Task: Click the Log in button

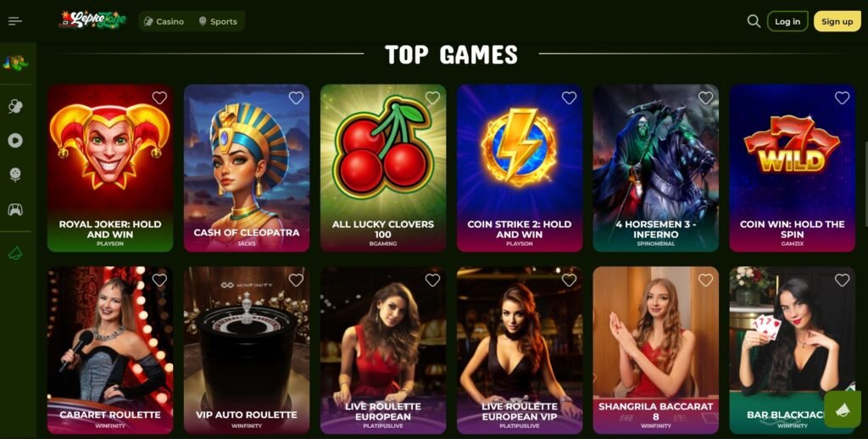Action: pos(787,21)
